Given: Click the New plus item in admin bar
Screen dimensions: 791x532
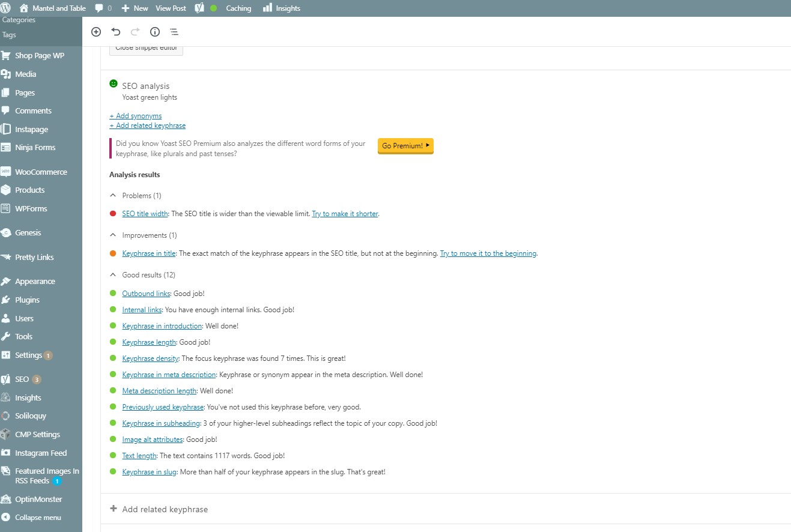Looking at the screenshot, I should coord(135,8).
